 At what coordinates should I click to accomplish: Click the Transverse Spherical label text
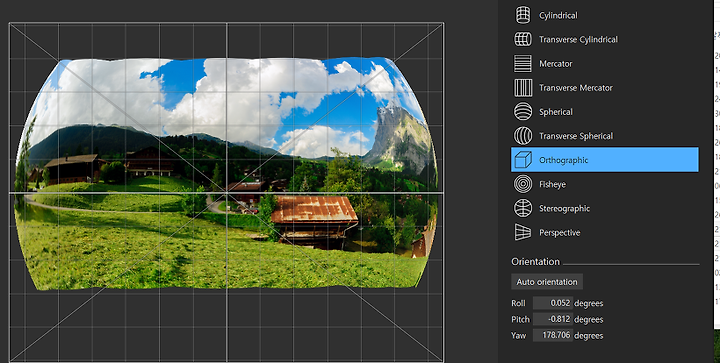click(x=576, y=136)
